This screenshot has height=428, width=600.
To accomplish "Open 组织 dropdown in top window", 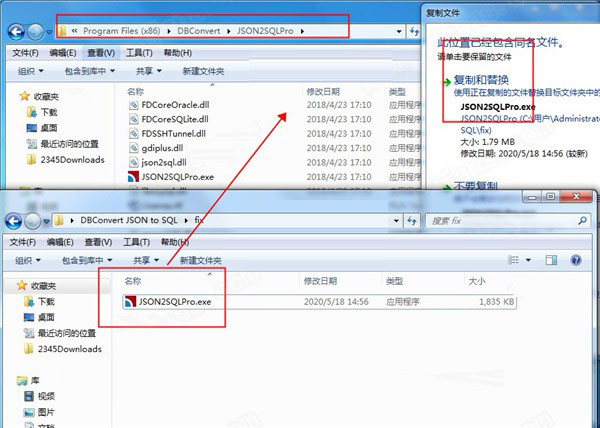I will (31, 71).
